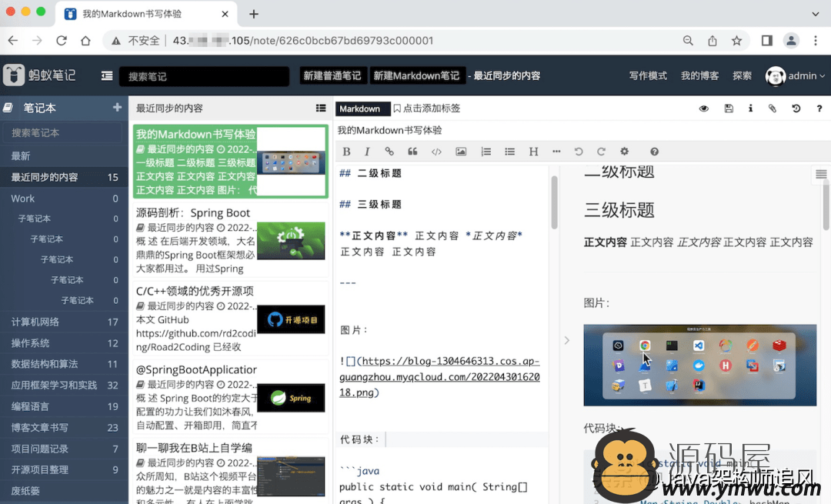Image resolution: width=831 pixels, height=504 pixels.
Task: Add a new notebook with the plus icon
Action: (x=117, y=108)
